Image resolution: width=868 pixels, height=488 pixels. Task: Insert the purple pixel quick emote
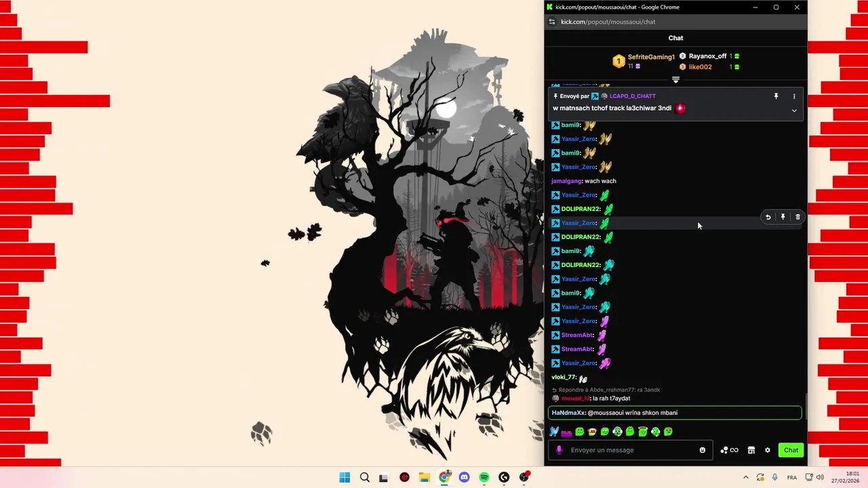567,433
